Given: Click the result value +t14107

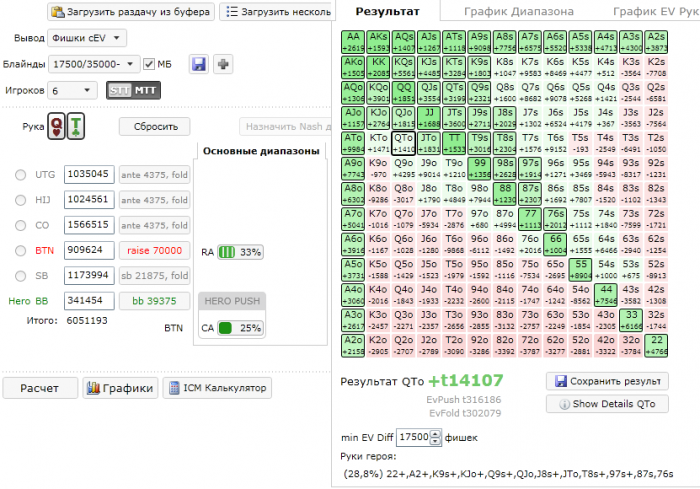Looking at the screenshot, I should click(466, 380).
